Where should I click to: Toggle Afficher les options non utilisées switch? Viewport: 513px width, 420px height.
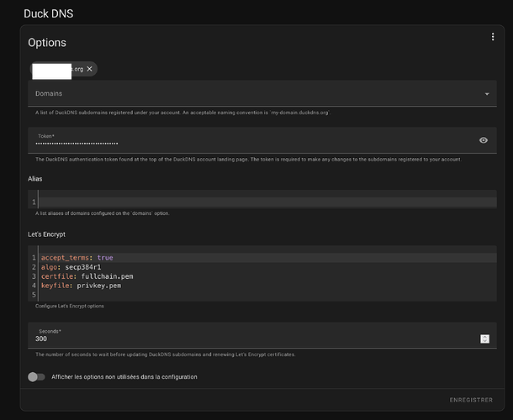[36, 377]
